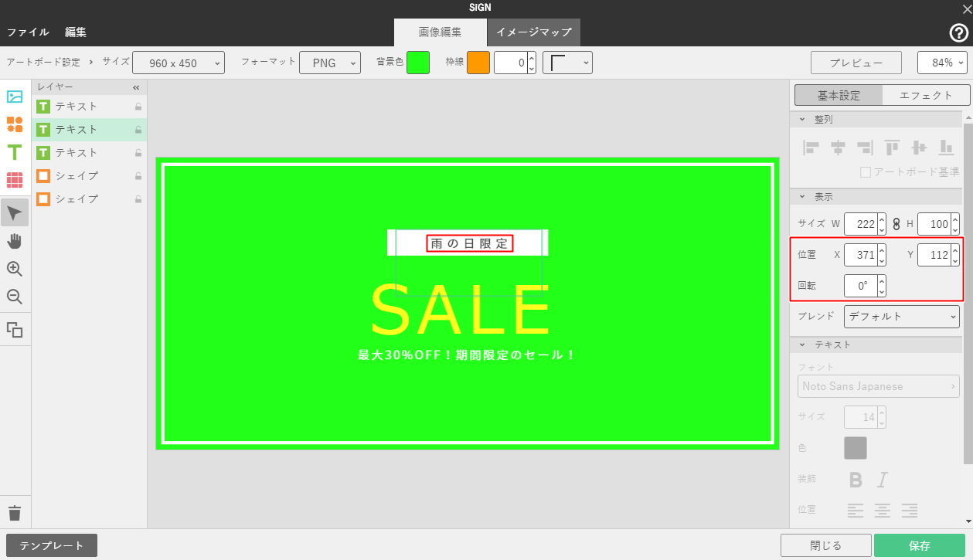This screenshot has width=973, height=560.
Task: Select the green text tool
Action: [15, 152]
